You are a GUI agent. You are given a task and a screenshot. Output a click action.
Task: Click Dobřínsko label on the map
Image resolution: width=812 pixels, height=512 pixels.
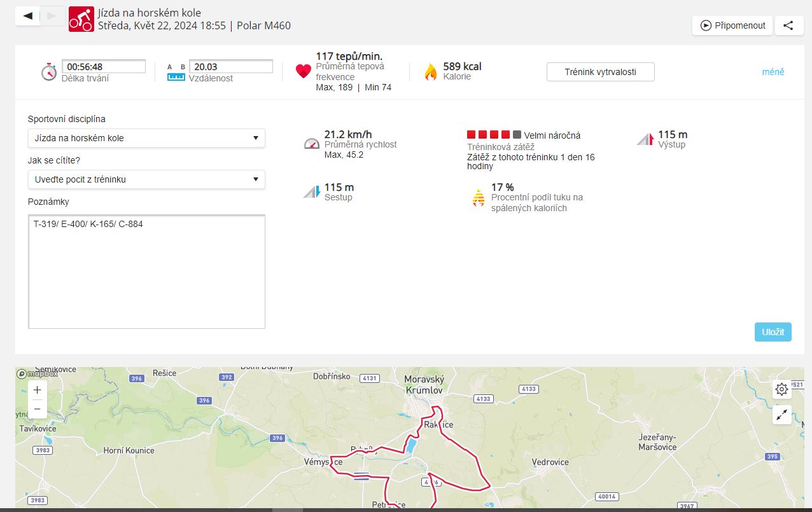pos(332,377)
